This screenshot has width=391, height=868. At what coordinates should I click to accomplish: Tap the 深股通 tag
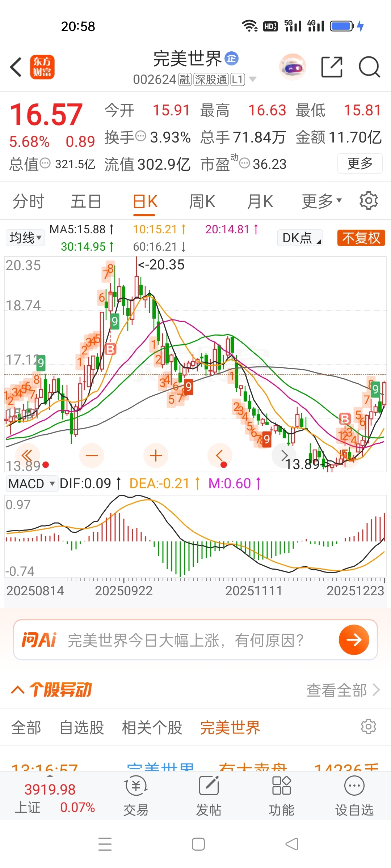pos(211,80)
